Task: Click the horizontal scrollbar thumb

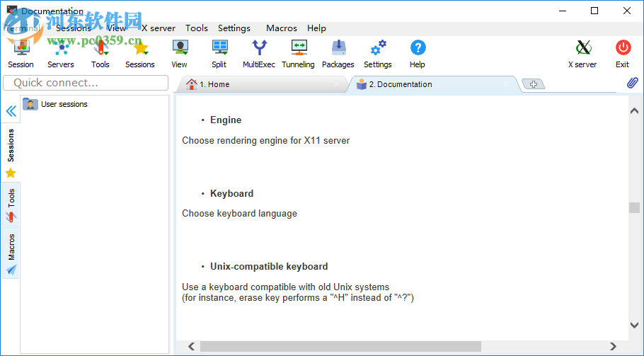Action: (x=340, y=346)
